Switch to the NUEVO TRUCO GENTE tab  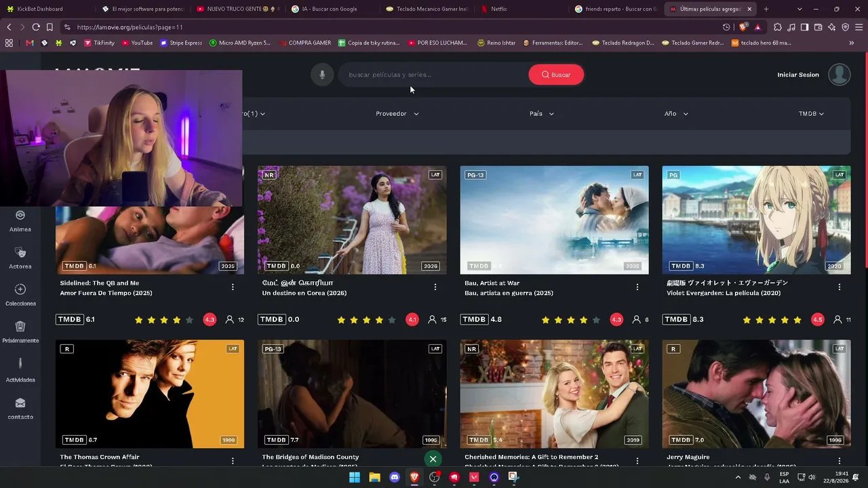(237, 9)
